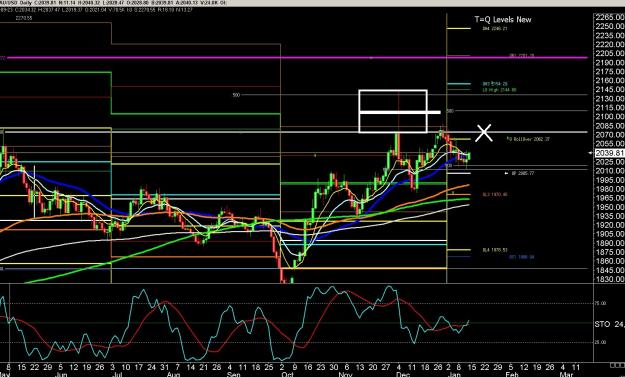Select the 2145.00 price axis value
Image resolution: width=625 pixels, height=377 pixels.
(x=610, y=90)
